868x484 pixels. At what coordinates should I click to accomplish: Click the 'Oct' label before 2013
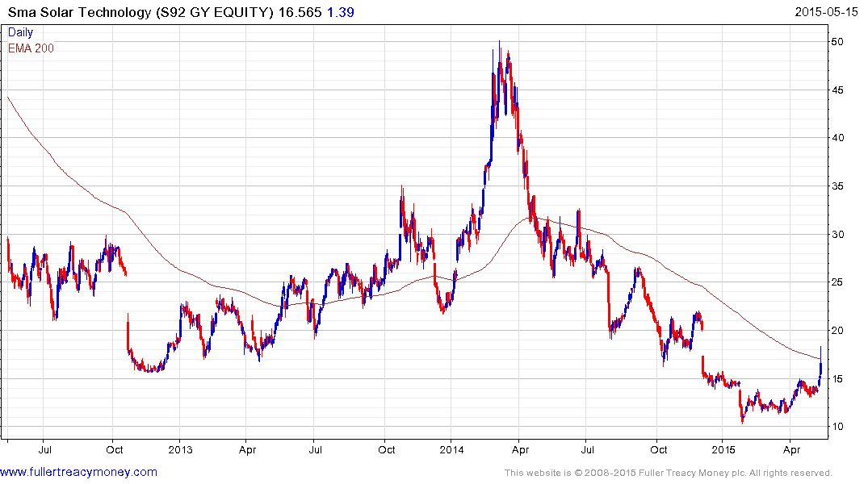tap(114, 449)
